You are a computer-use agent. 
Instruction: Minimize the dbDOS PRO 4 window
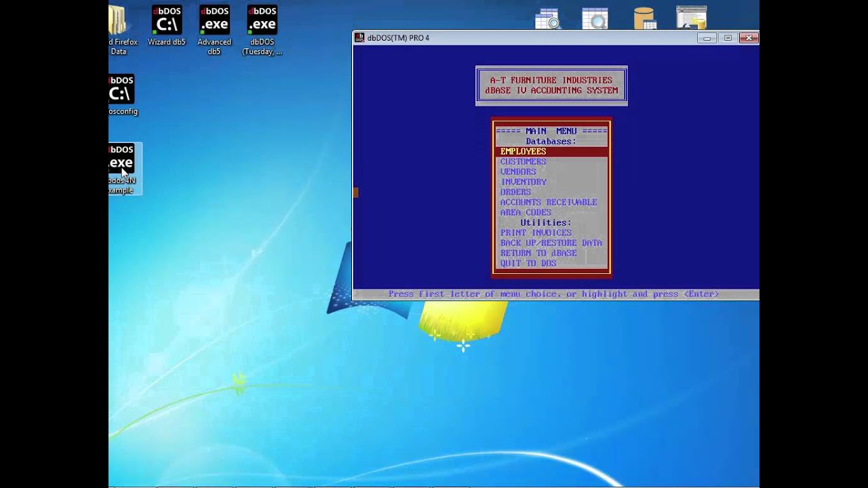coord(707,38)
